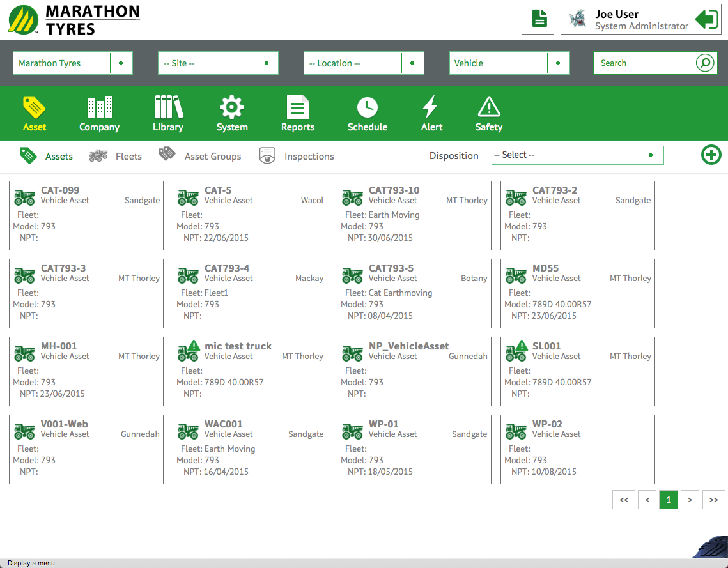
Task: Click the logout arrow icon
Action: coord(706,19)
